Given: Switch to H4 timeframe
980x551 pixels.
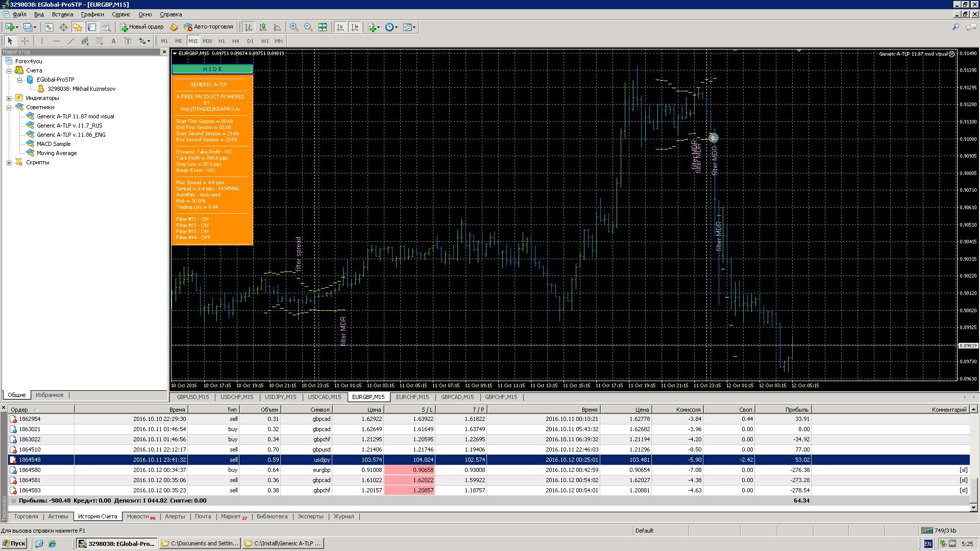Looking at the screenshot, I should (235, 41).
